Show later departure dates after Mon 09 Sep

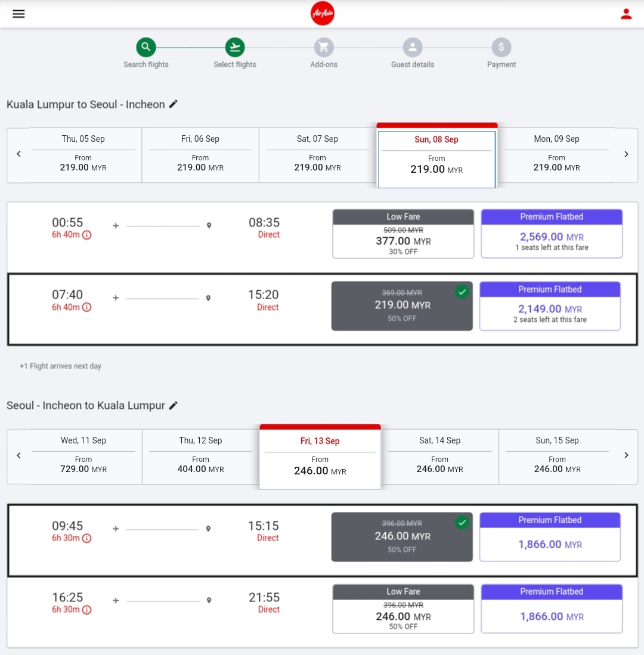(x=626, y=154)
